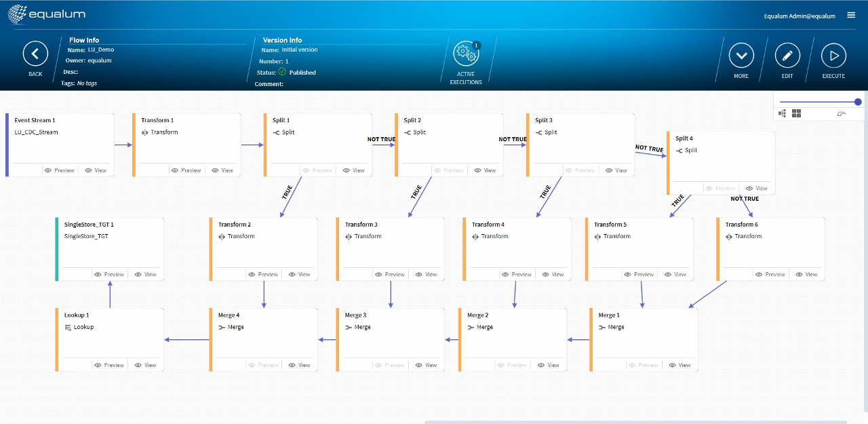Click Preview on Transform 2 node

coord(263,275)
